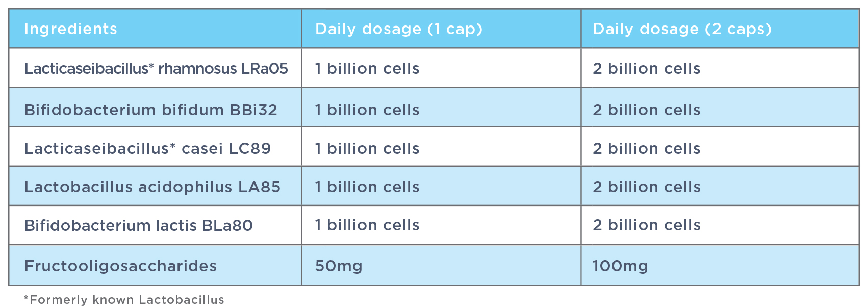The height and width of the screenshot is (308, 868).
Task: Select 2 billion cells in acidophilus LA85 row
Action: (x=647, y=187)
